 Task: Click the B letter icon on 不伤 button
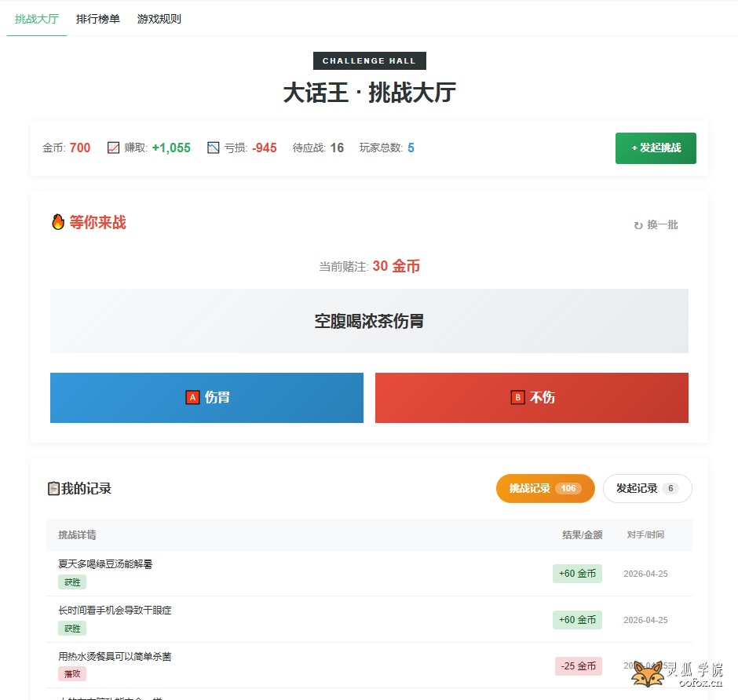[x=517, y=398]
